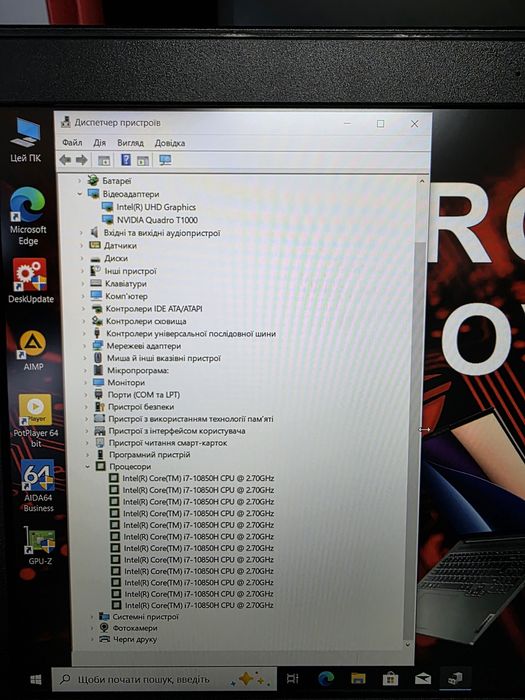Expand Вхідні та вихідні аудіопристрої
This screenshot has width=525, height=700.
pyautogui.click(x=81, y=233)
